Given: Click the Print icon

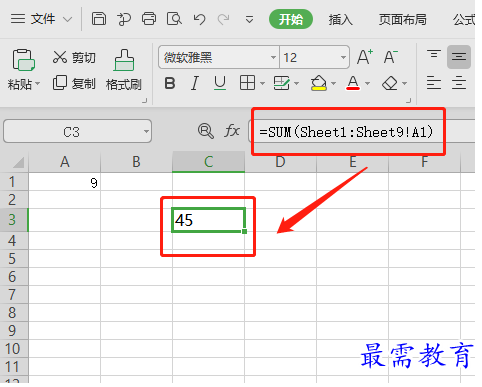Looking at the screenshot, I should point(149,19).
